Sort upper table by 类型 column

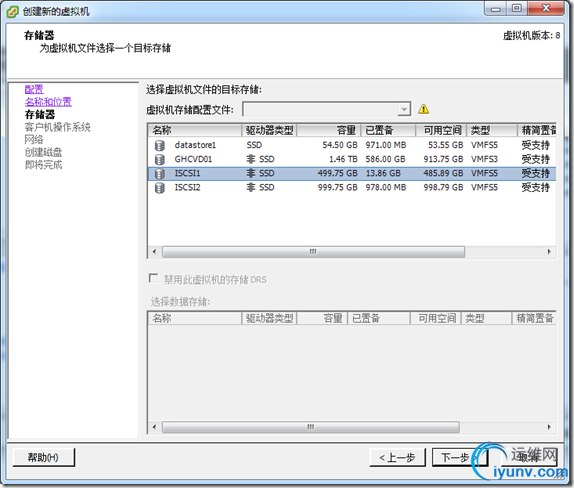tap(492, 130)
